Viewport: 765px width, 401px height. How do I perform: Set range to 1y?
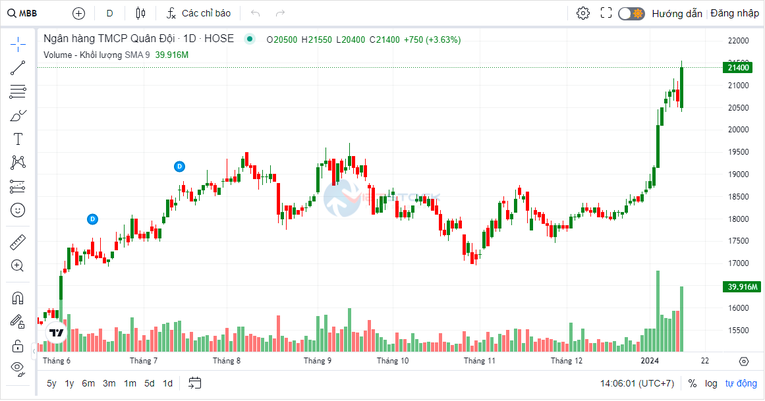pos(69,383)
